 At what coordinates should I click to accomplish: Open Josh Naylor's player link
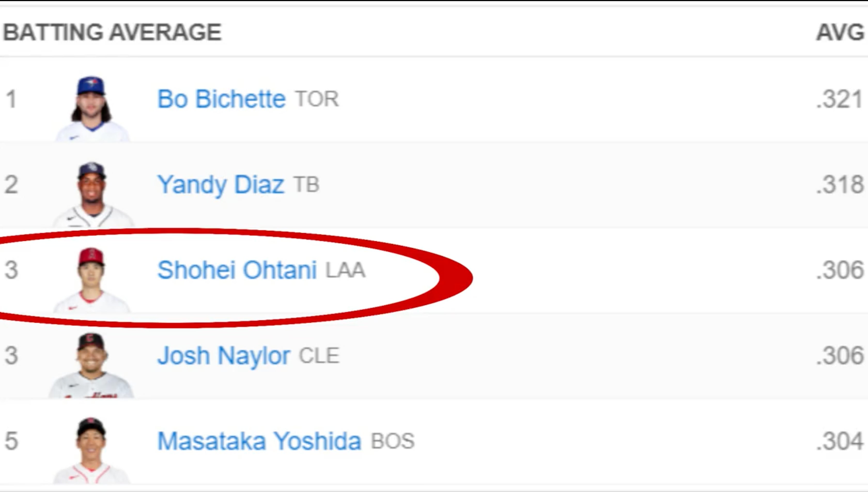click(223, 356)
